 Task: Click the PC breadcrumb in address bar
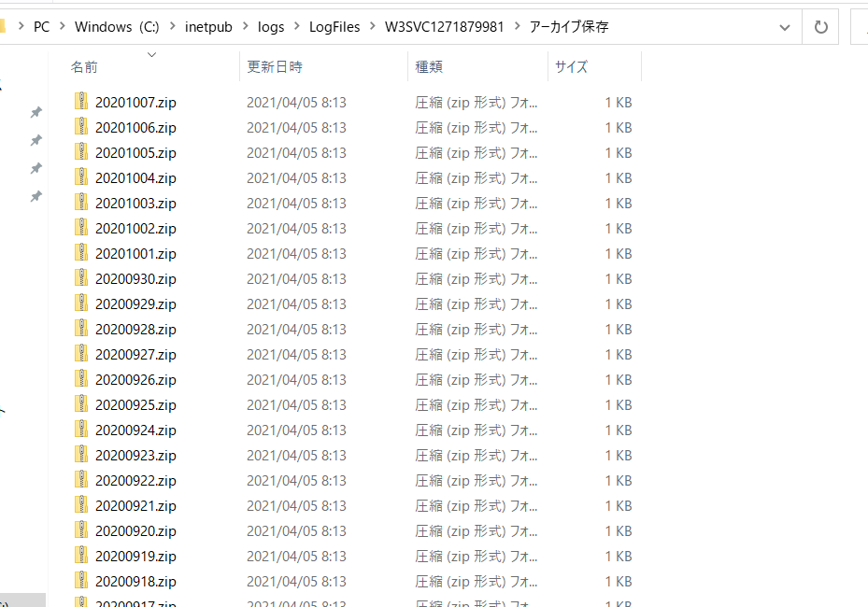pos(41,26)
